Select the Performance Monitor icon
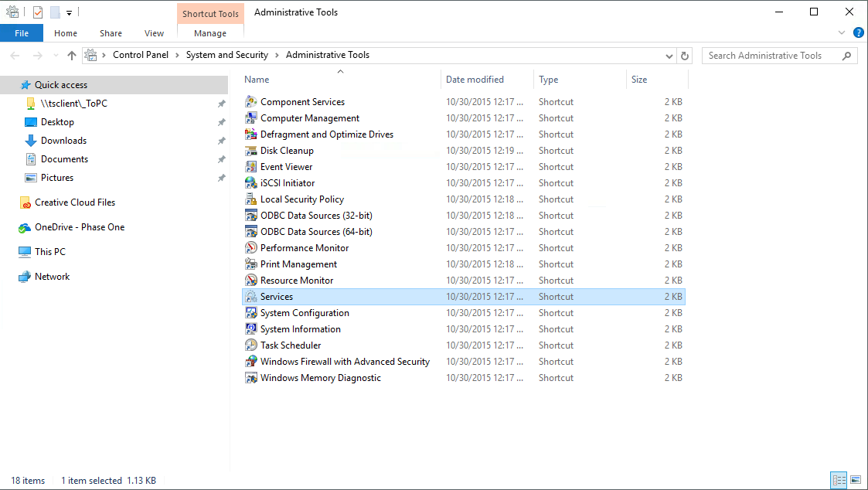This screenshot has height=490, width=868. [250, 248]
